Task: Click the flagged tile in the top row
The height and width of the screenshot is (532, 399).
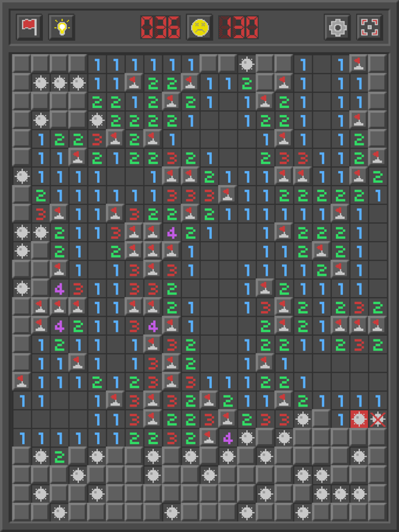Action: [x=359, y=64]
